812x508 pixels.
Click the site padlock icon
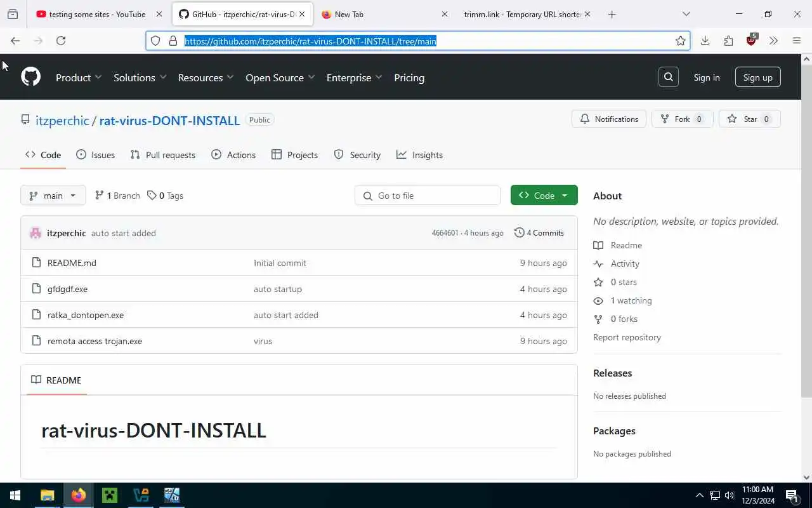point(173,41)
